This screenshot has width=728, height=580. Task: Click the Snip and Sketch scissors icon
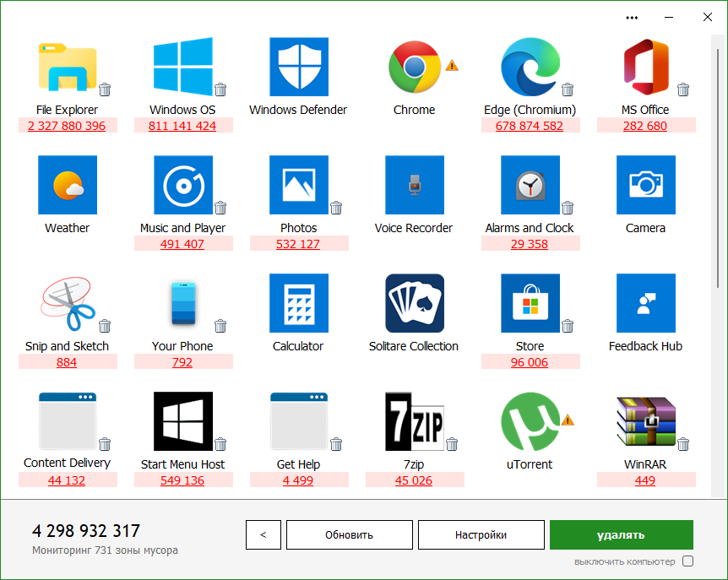point(68,303)
